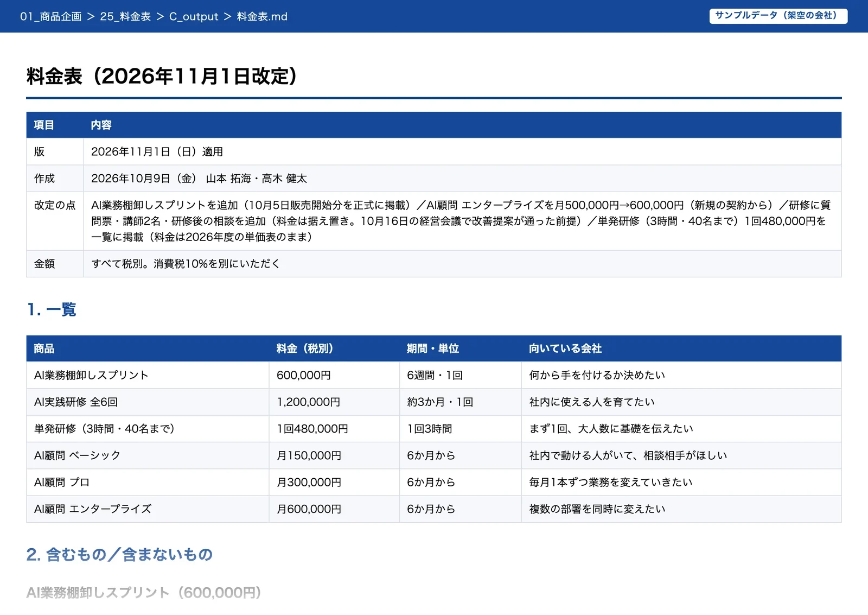Click the 1,200,000円 price cell
This screenshot has width=868, height=615.
(334, 402)
